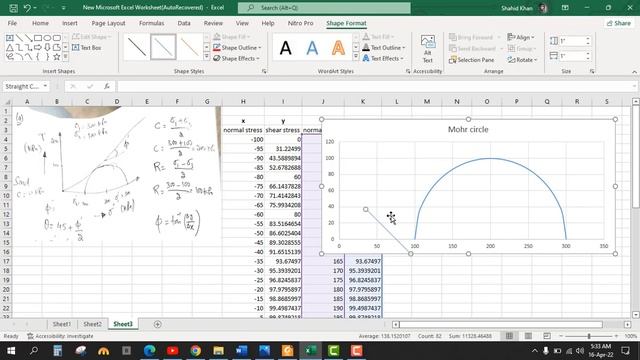This screenshot has width=640, height=360.
Task: Switch to the Home tab
Action: pos(40,23)
